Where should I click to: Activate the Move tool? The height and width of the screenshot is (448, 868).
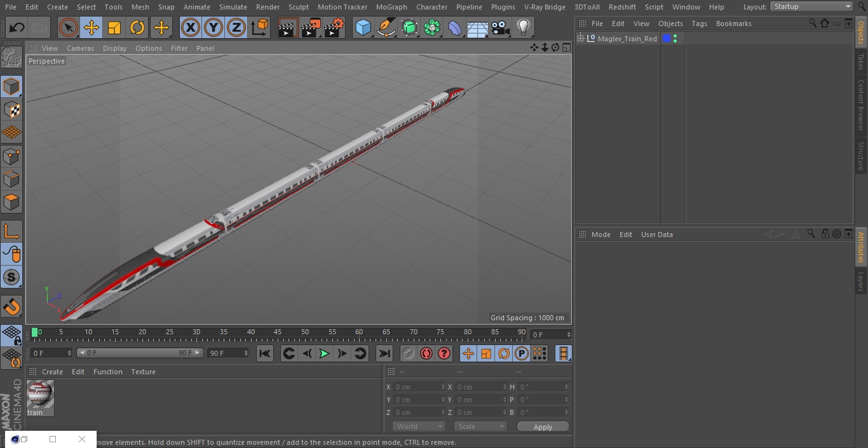(x=92, y=27)
